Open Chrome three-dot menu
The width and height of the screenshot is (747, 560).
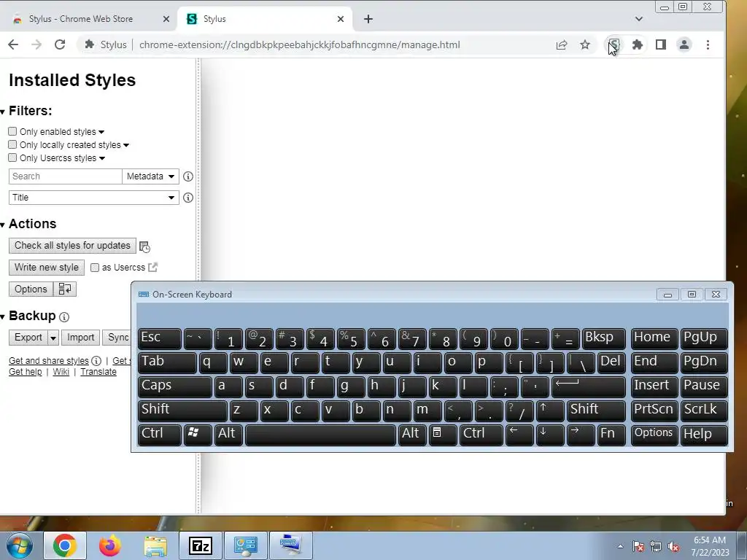[x=708, y=44]
